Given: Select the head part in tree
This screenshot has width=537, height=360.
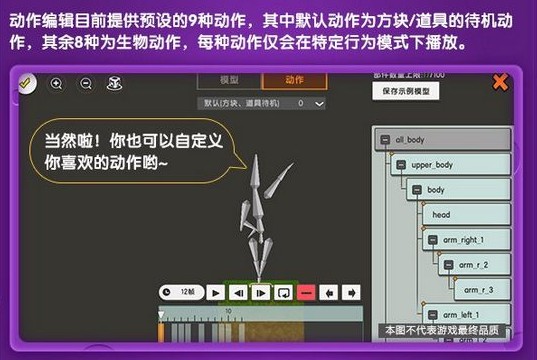Looking at the screenshot, I should click(466, 215).
